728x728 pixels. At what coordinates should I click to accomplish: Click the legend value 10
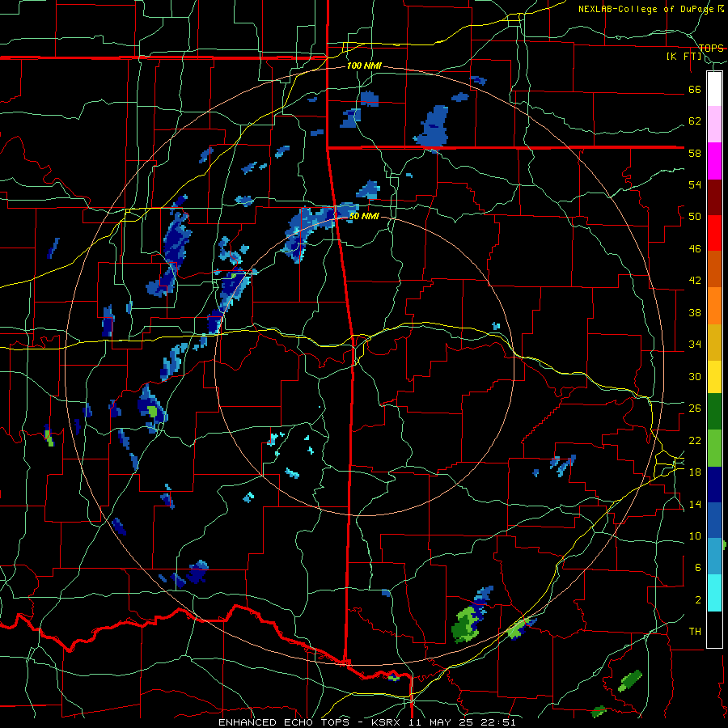click(695, 535)
